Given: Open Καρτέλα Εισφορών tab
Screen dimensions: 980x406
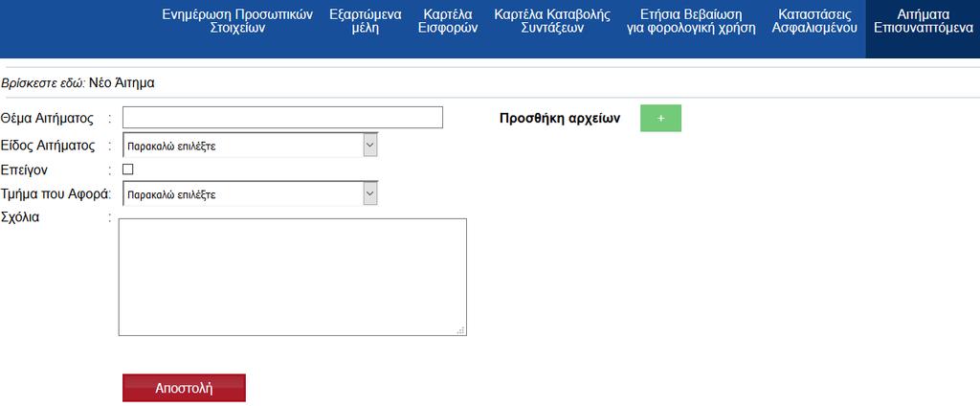Looking at the screenshot, I should coord(448,21).
